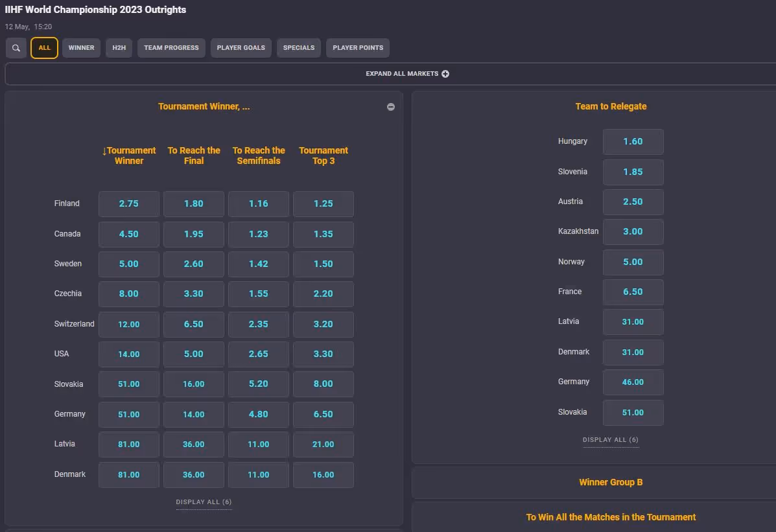The width and height of the screenshot is (776, 532).
Task: Switch to the H2H tab
Action: tap(119, 48)
